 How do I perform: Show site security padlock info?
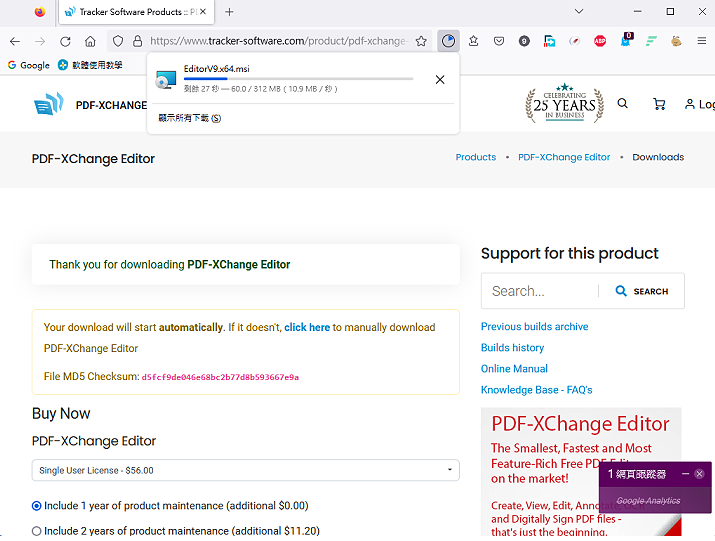click(137, 42)
